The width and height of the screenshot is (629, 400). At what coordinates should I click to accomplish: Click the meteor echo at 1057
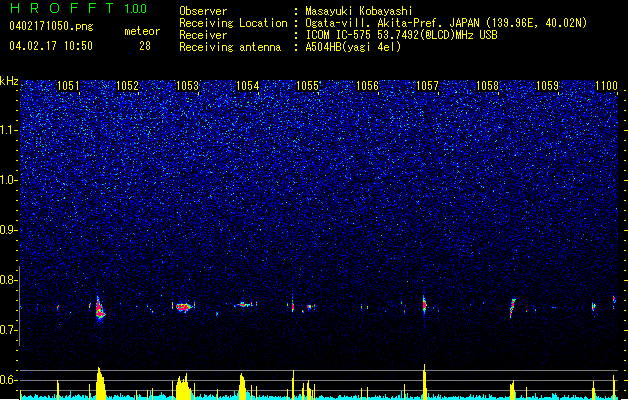coord(424,305)
